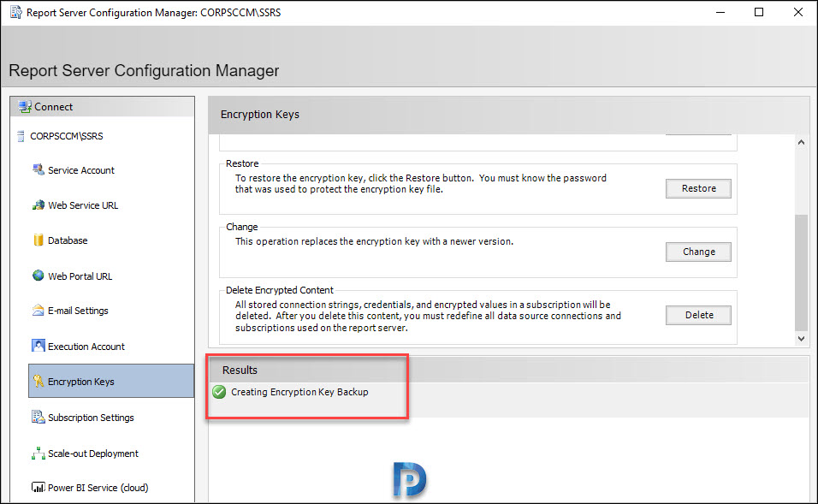The width and height of the screenshot is (818, 504).
Task: Click the scrollbar up arrow
Action: click(801, 142)
